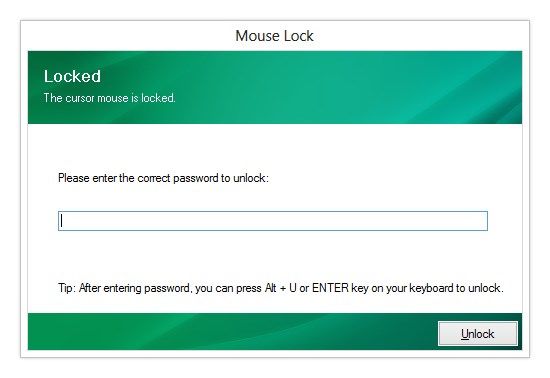Image resolution: width=550 pixels, height=378 pixels.
Task: Click the word 'password' in prompt label
Action: pyautogui.click(x=196, y=178)
